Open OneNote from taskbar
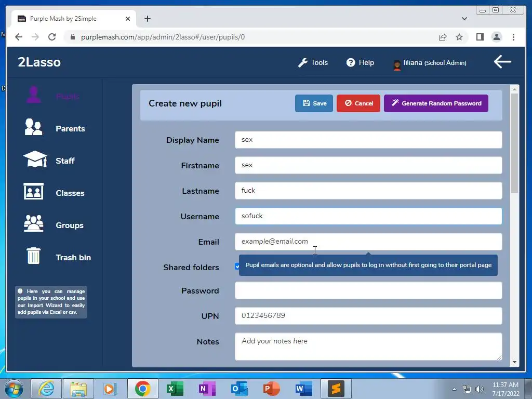The image size is (532, 399). [207, 389]
